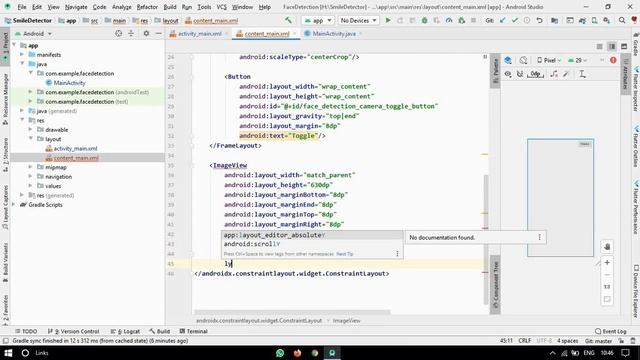Show layout errors red icon
The width and height of the screenshot is (640, 360).
[x=613, y=60]
